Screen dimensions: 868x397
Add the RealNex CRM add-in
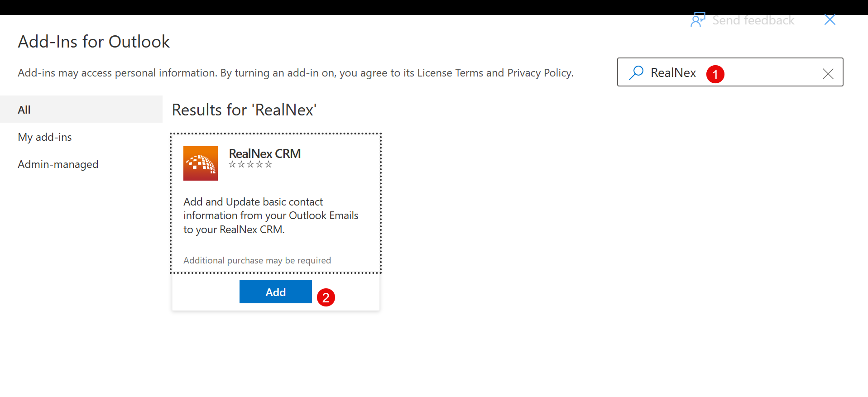tap(276, 292)
